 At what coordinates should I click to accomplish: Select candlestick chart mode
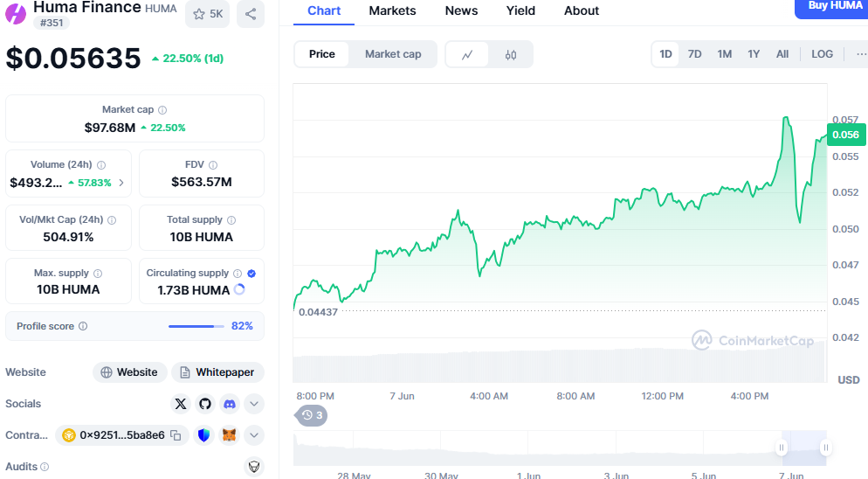[x=510, y=54]
